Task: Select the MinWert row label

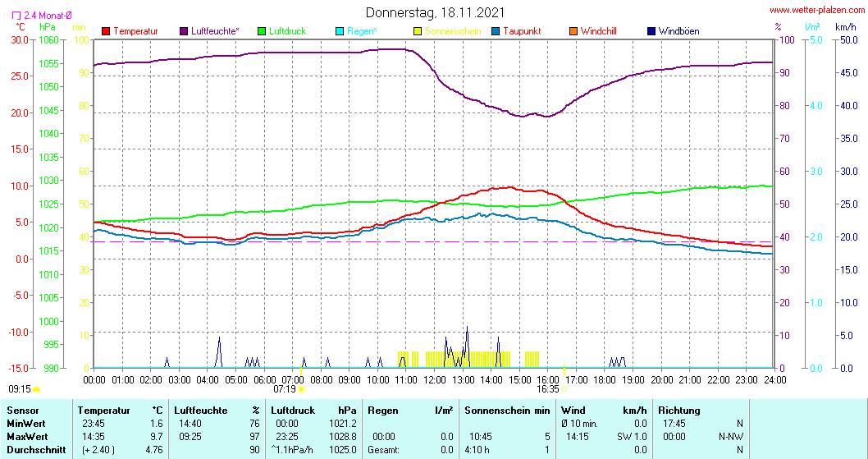Action: click(26, 424)
